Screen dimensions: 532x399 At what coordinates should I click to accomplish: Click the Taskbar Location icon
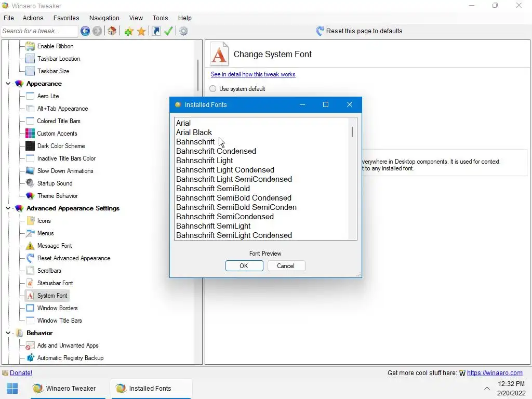coord(30,59)
